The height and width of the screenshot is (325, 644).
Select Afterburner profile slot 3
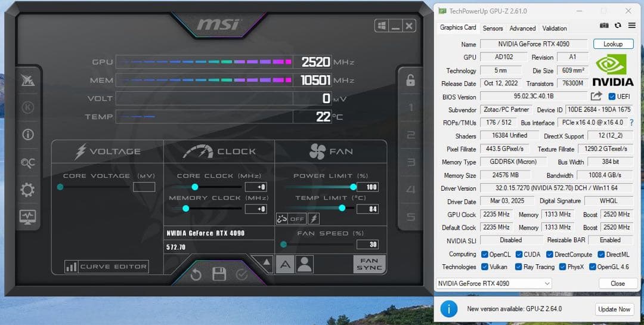[x=410, y=162]
